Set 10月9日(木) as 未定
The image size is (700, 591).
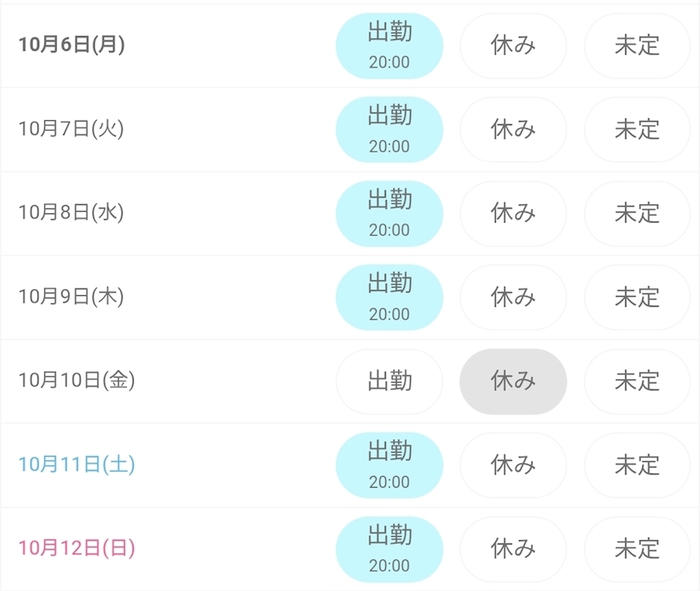coord(637,298)
